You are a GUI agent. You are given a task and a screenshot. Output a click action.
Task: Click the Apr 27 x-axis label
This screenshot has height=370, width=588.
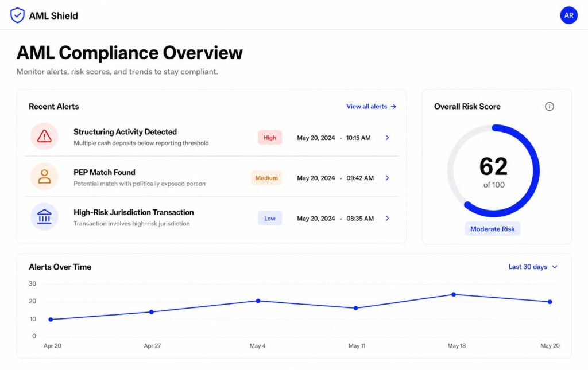[x=152, y=346]
